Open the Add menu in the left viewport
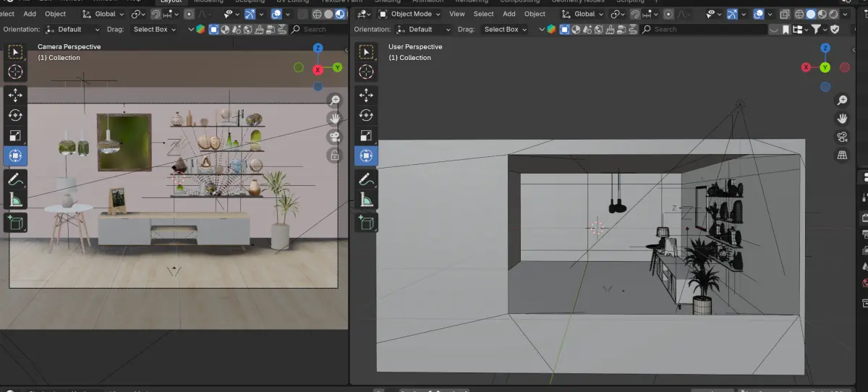868x392 pixels. (x=30, y=14)
